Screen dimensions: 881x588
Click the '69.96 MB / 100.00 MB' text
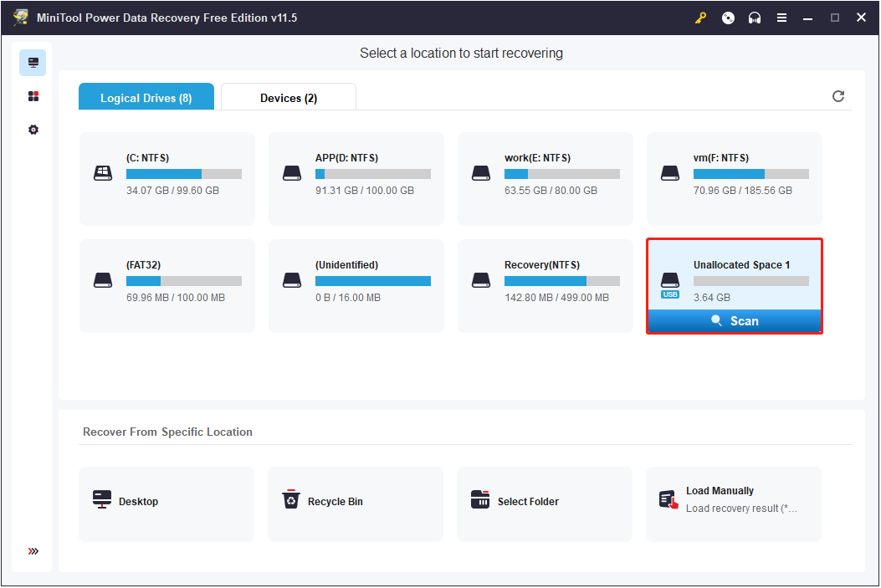[176, 297]
